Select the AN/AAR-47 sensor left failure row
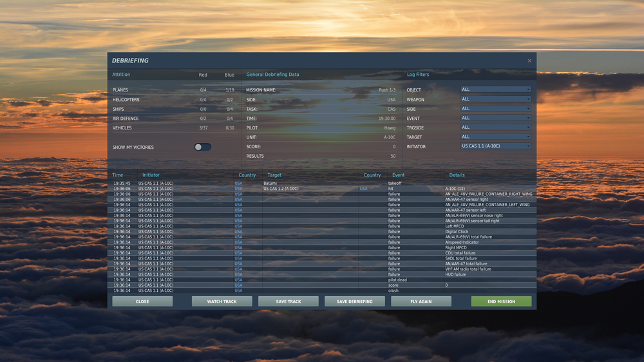The image size is (644, 362). pos(323,210)
